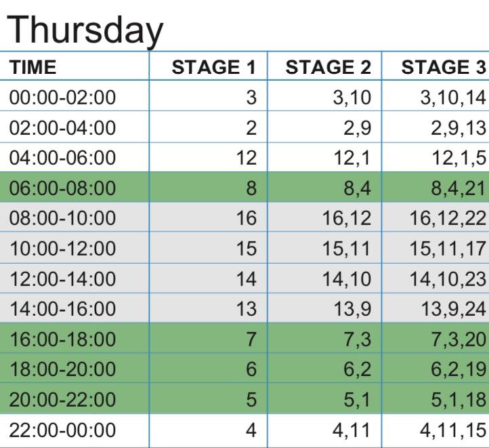
Task: Click Stage 3 cell showing 14,10,23
Action: pyautogui.click(x=435, y=279)
